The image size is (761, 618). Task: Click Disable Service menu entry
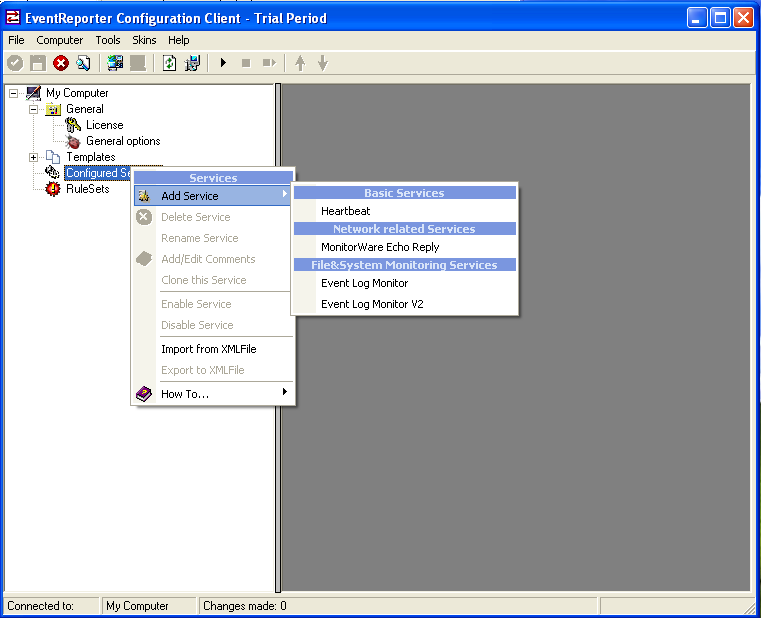pyautogui.click(x=213, y=325)
